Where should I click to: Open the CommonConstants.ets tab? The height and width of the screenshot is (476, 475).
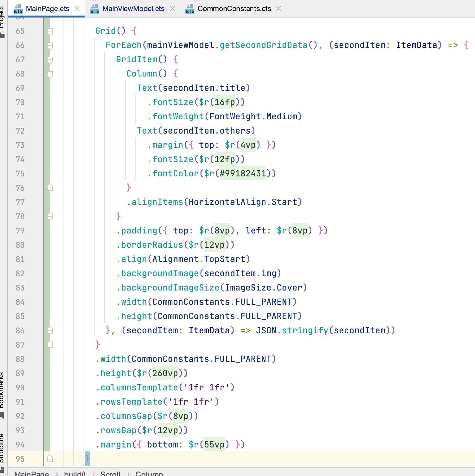pyautogui.click(x=234, y=8)
